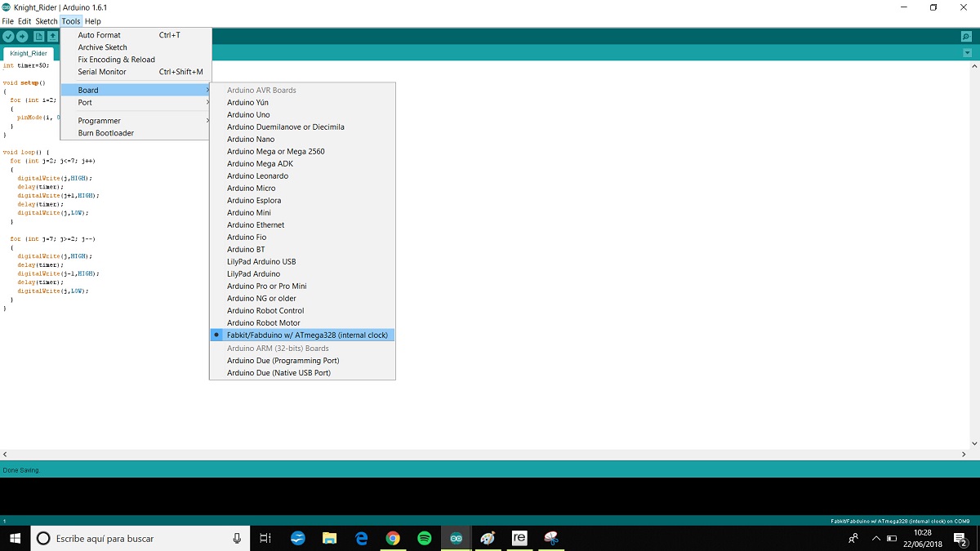Open the Serial Monitor magnifier icon
This screenshot has width=980, height=551.
click(x=967, y=37)
